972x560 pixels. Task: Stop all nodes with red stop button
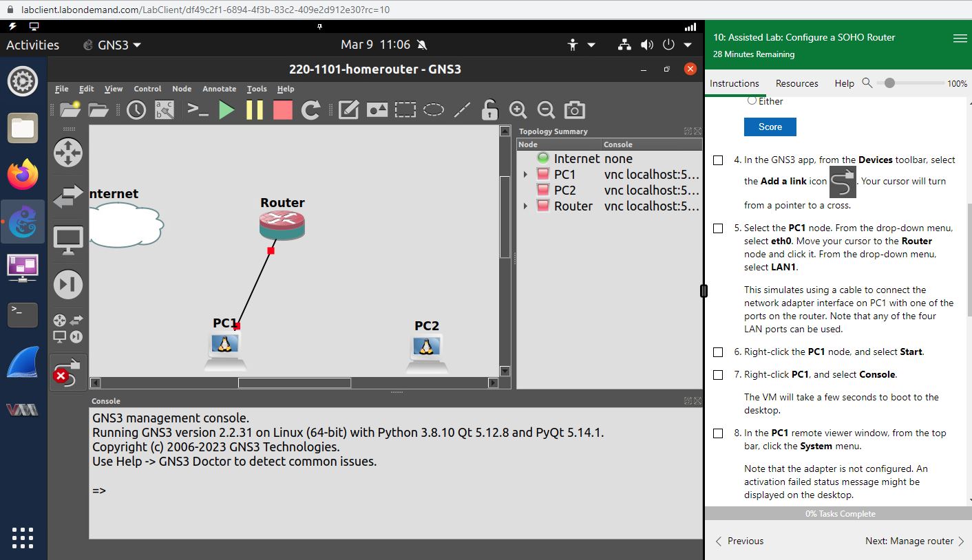[283, 110]
